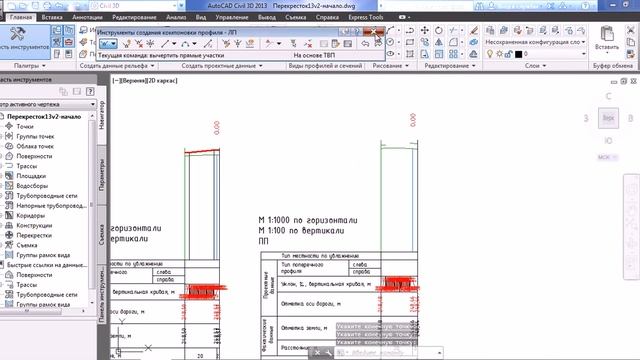Open the layer 0 dropdown list
The height and width of the screenshot is (360, 640).
(x=583, y=53)
